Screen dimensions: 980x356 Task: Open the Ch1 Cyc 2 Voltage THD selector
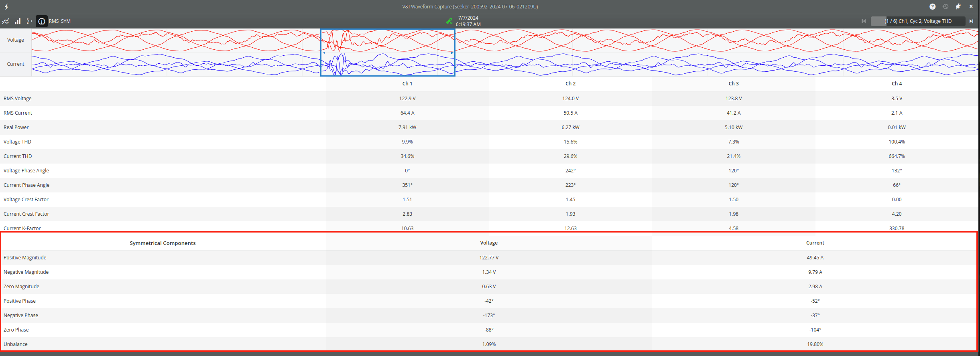coord(918,21)
